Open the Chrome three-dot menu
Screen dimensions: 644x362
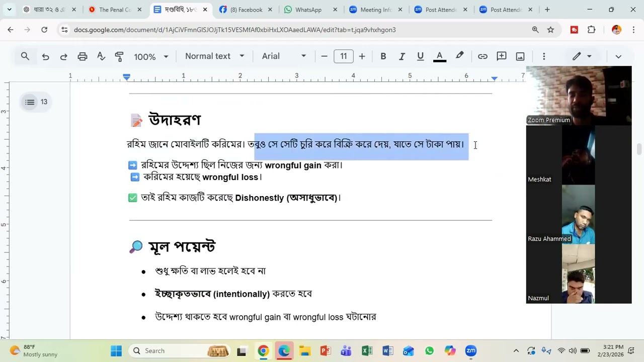[x=633, y=30]
